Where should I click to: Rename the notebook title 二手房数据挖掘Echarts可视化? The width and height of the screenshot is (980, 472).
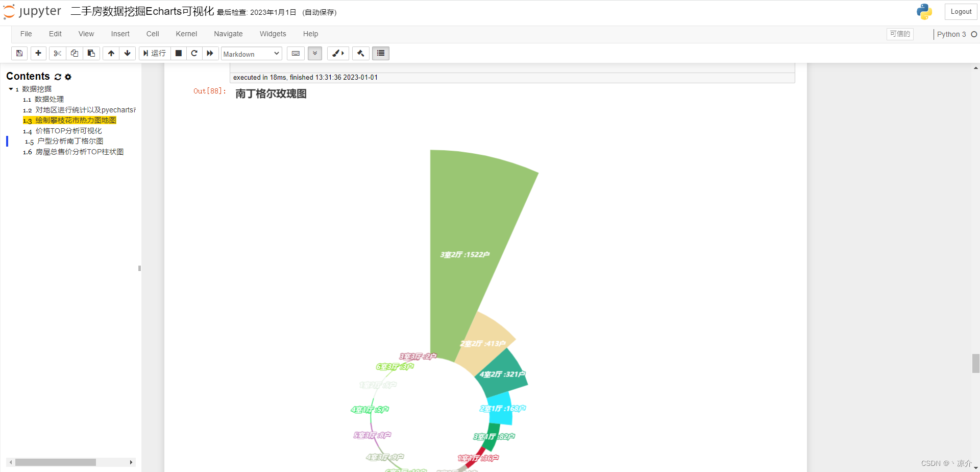point(142,11)
